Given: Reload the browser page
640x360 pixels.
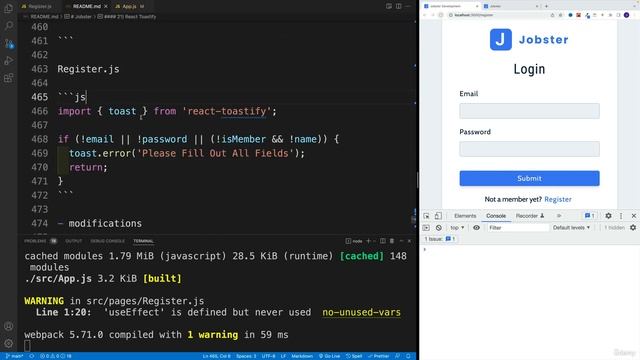Looking at the screenshot, I should pos(440,15).
